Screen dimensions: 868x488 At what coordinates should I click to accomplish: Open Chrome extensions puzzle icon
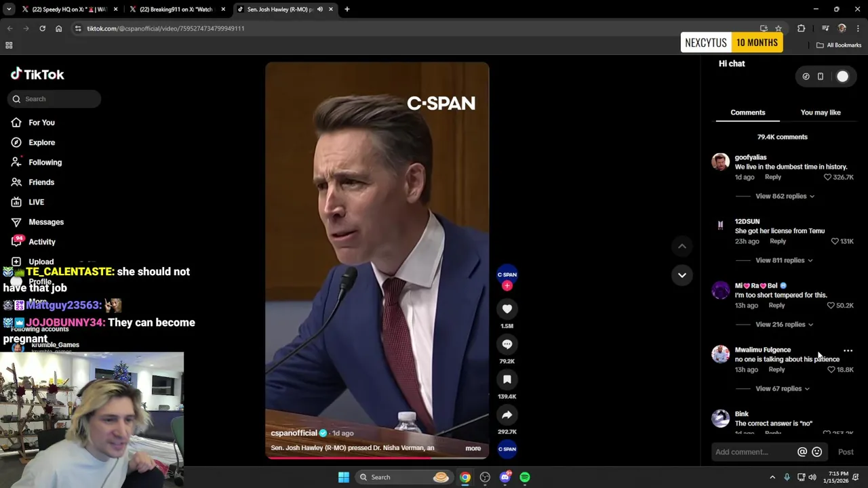(801, 28)
